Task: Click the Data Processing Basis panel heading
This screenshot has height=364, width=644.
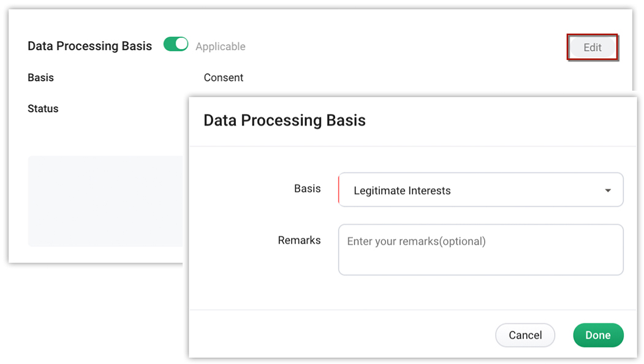Action: 89,46
